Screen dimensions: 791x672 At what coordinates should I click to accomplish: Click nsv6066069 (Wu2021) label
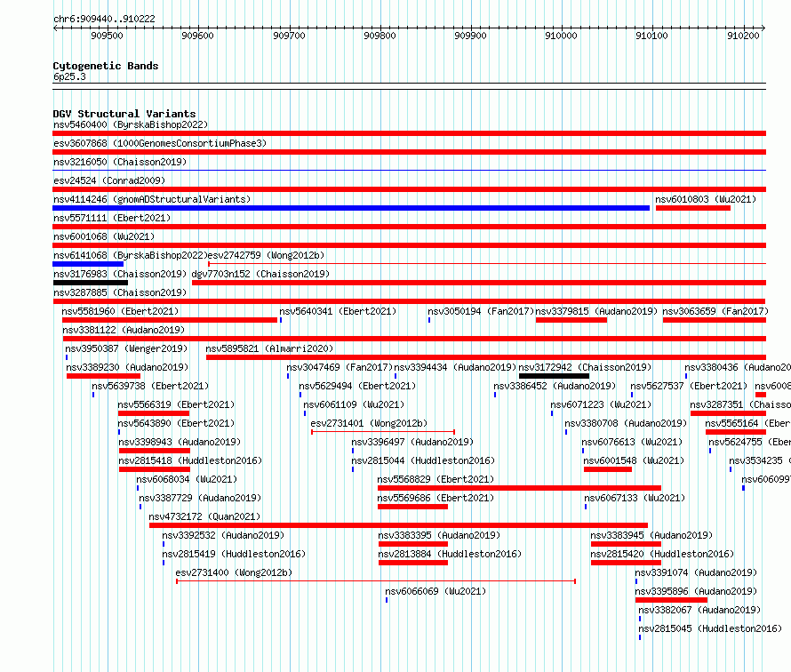pos(435,591)
